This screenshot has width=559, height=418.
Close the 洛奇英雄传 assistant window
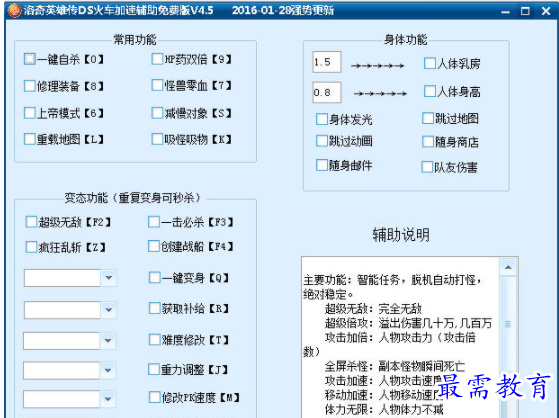click(546, 11)
